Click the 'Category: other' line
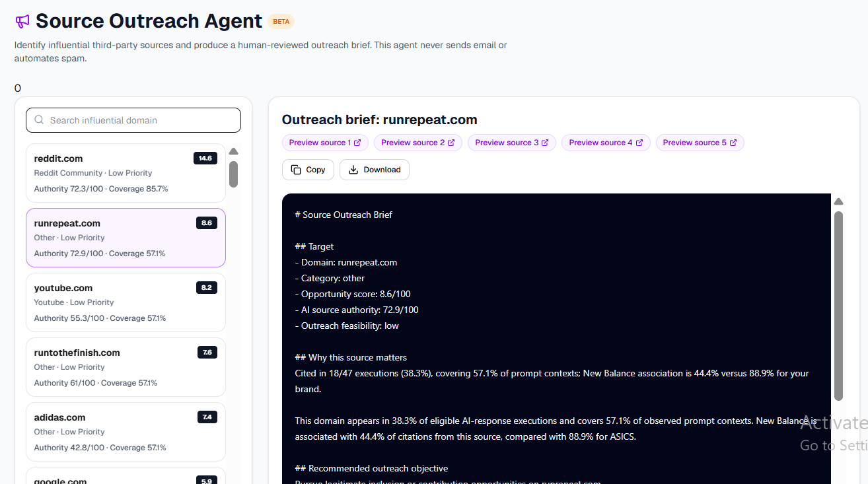The image size is (868, 484). tap(330, 278)
